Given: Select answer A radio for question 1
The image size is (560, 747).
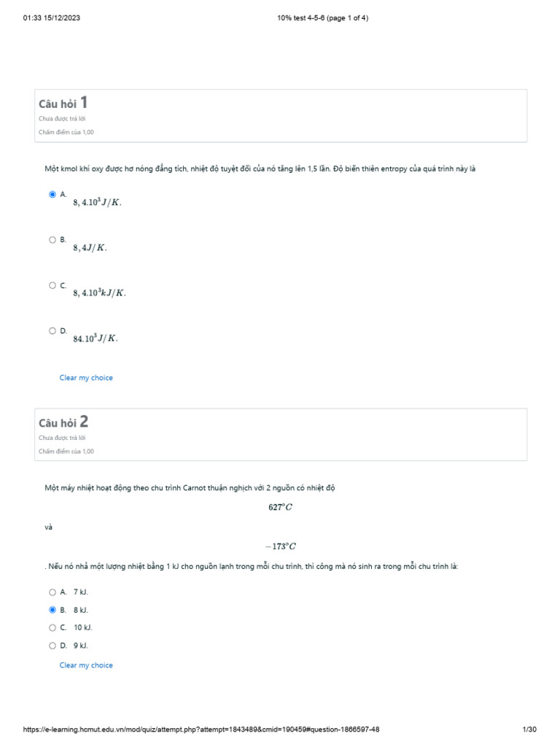Looking at the screenshot, I should 52,195.
